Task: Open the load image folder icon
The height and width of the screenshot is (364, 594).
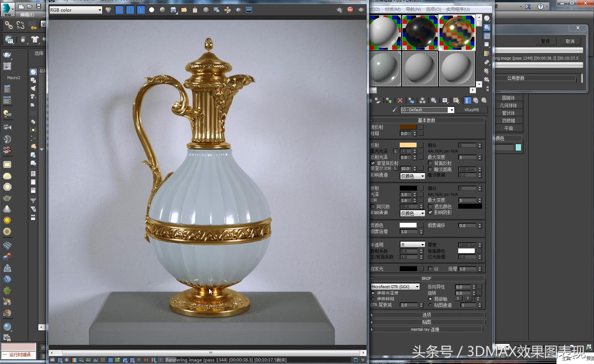Action: tap(184, 10)
